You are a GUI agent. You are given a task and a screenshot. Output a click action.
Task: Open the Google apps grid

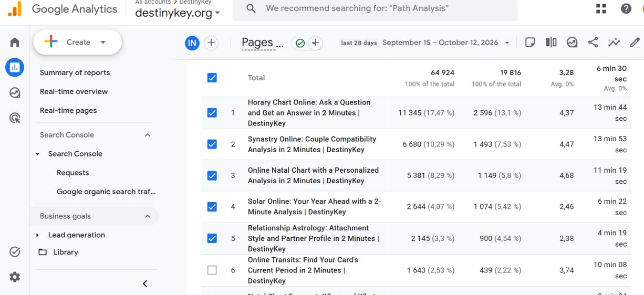click(x=601, y=8)
